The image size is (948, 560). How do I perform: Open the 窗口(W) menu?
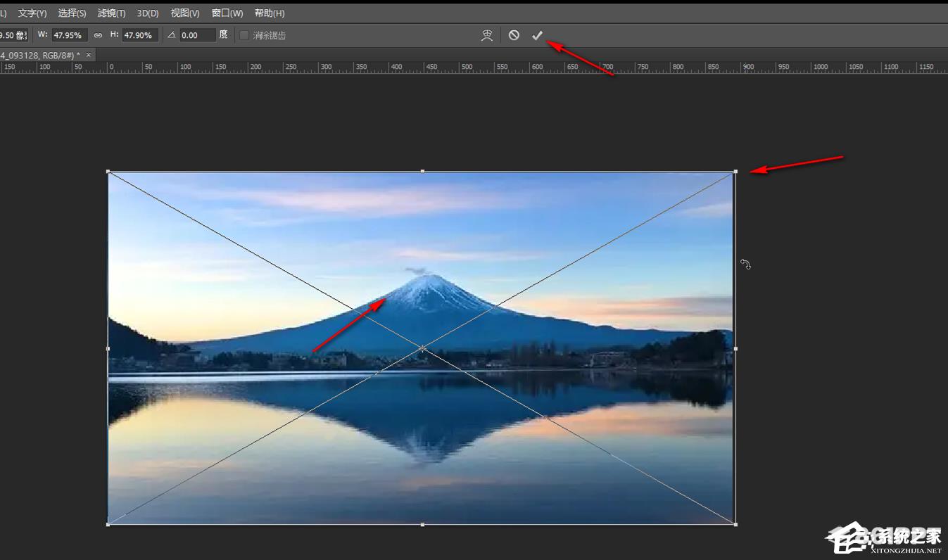[227, 13]
